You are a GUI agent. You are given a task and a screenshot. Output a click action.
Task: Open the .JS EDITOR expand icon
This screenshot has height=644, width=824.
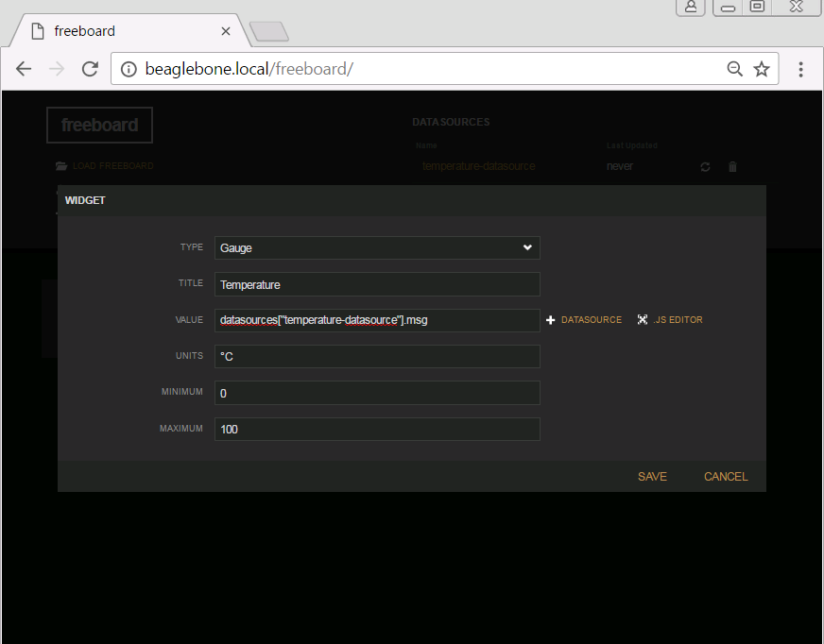pyautogui.click(x=643, y=320)
